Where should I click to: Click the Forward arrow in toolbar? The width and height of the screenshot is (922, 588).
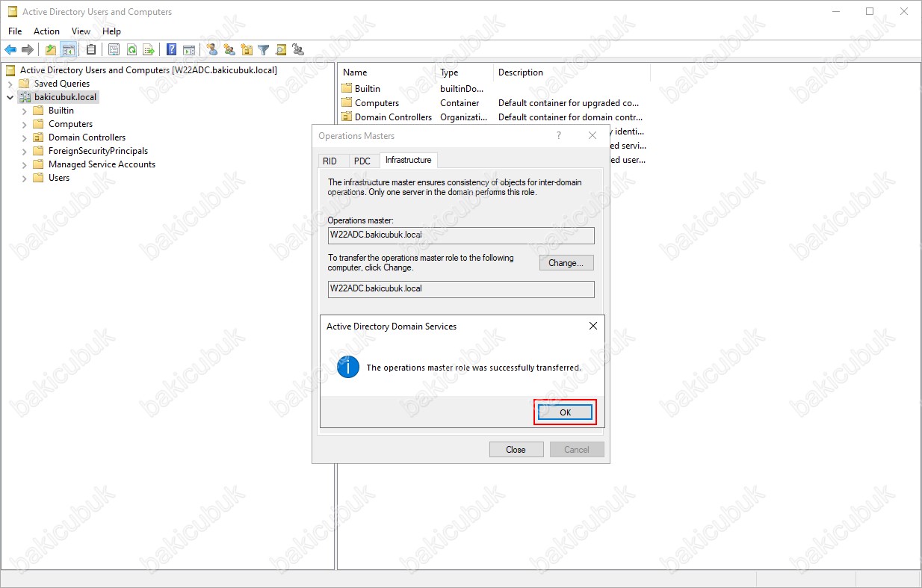pyautogui.click(x=28, y=50)
